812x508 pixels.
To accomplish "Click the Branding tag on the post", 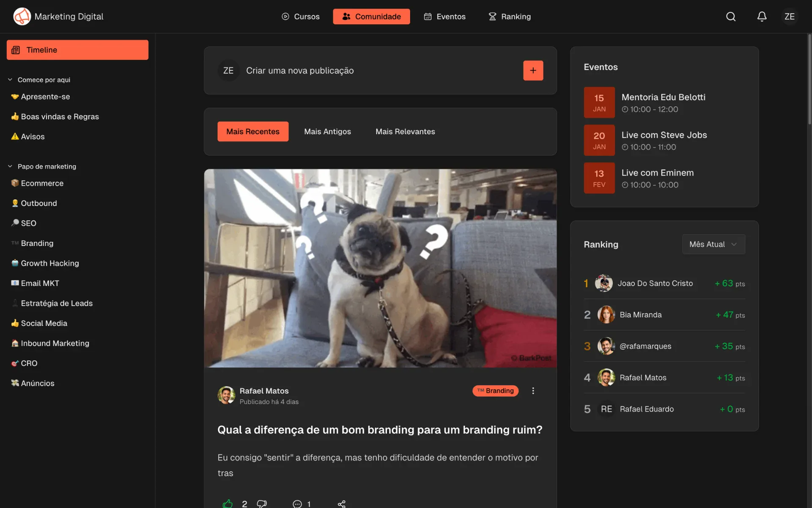I will 495,391.
